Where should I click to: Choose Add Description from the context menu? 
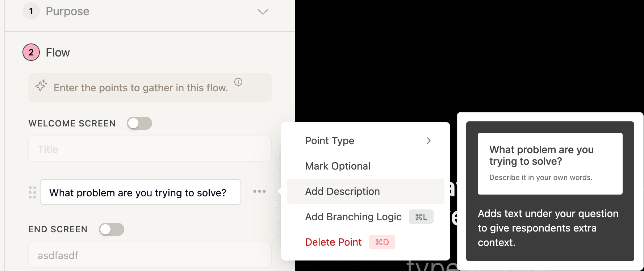(342, 191)
